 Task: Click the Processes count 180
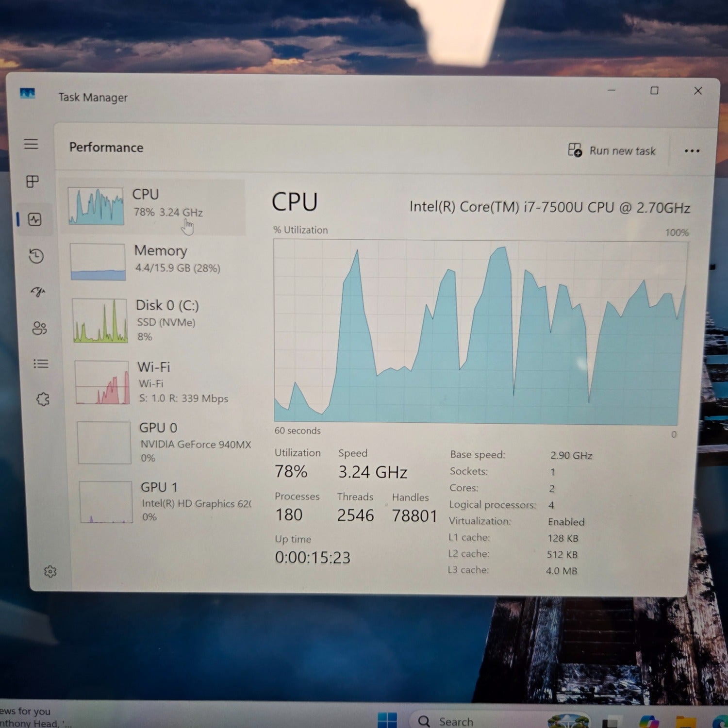[289, 514]
